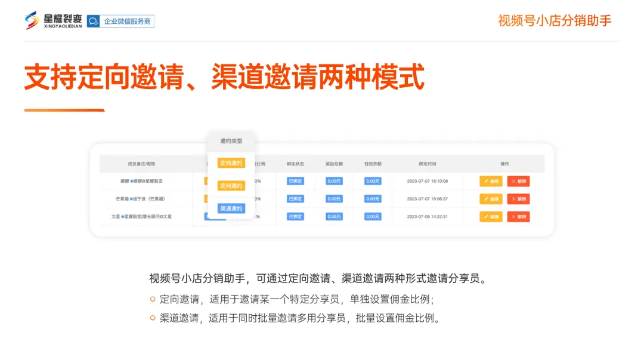Click the 支持定向邀请、渠道邀请两种模式 heading
644x363 pixels.
tap(224, 77)
